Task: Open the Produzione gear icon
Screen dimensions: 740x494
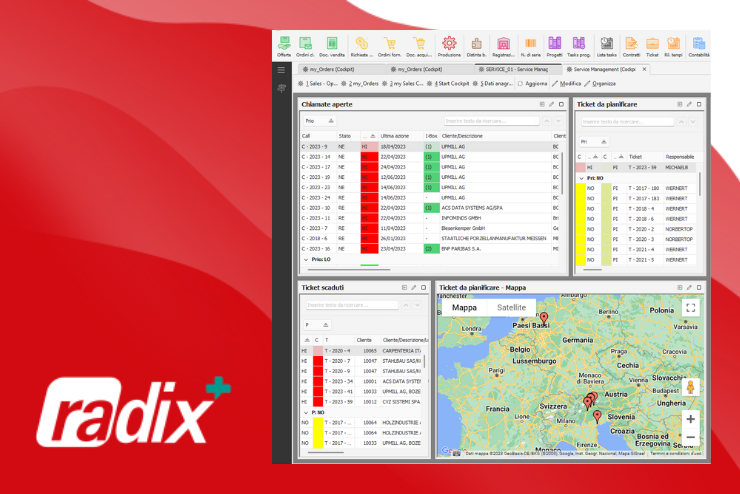Action: (x=449, y=47)
